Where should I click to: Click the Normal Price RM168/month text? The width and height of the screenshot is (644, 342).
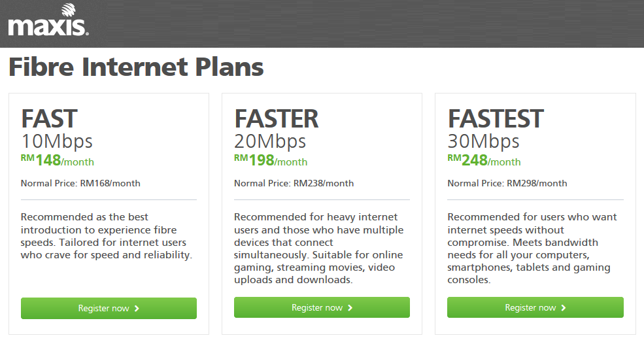80,183
